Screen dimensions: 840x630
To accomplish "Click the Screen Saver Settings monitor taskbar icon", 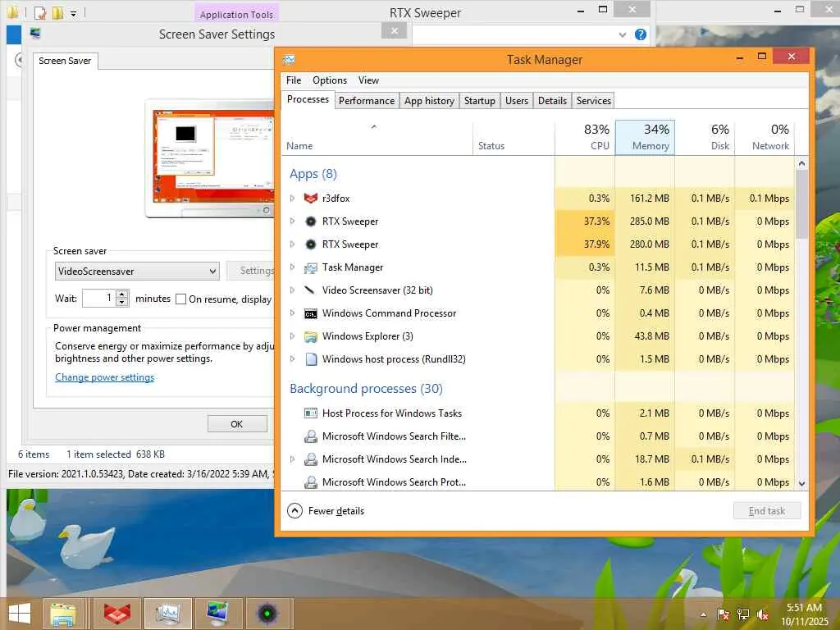I will [218, 614].
